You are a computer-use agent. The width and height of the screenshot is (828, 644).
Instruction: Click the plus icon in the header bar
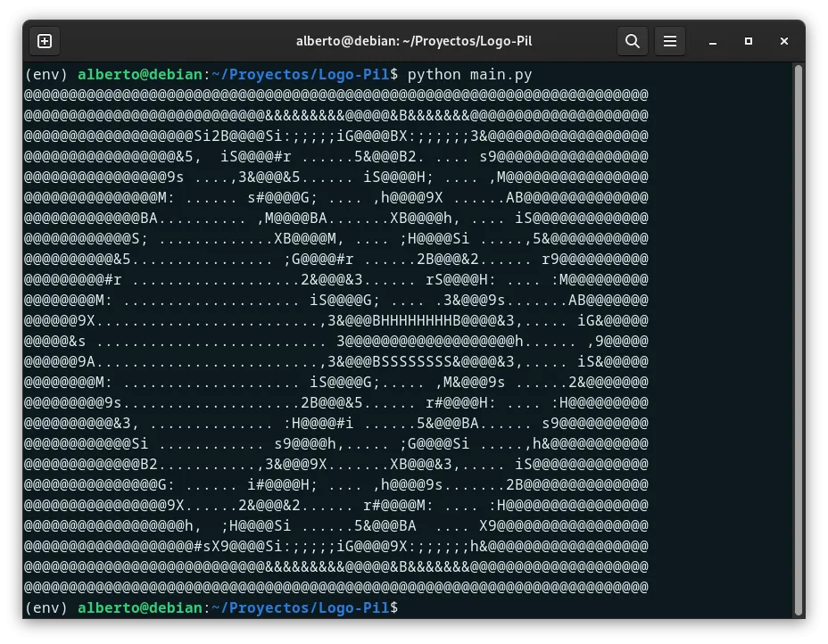(45, 41)
